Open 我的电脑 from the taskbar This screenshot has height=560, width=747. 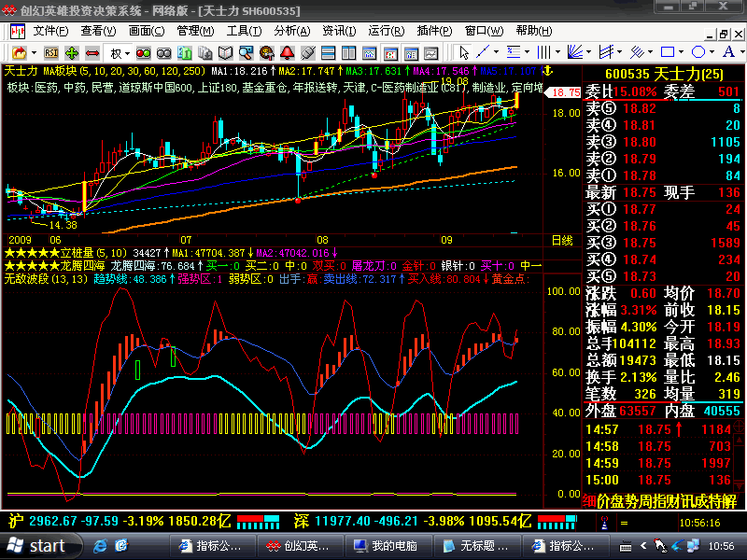[388, 546]
